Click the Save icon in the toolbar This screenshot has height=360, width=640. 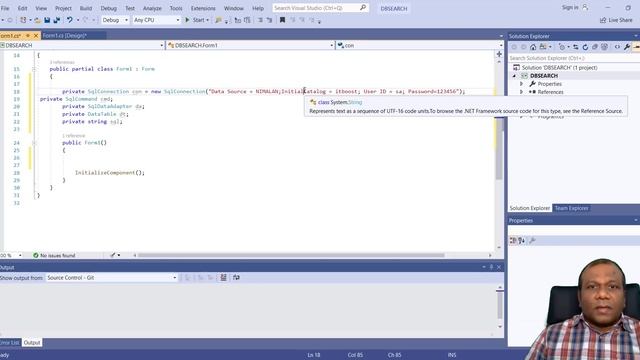click(x=47, y=20)
